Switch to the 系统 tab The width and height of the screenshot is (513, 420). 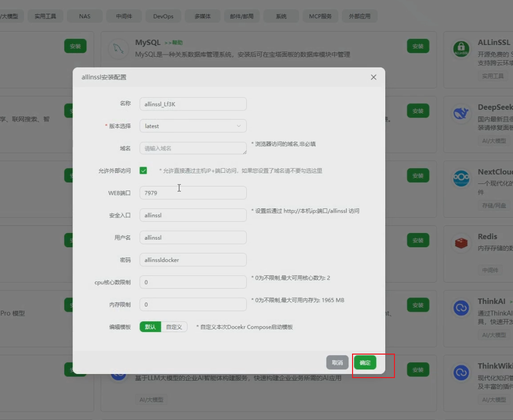point(281,16)
